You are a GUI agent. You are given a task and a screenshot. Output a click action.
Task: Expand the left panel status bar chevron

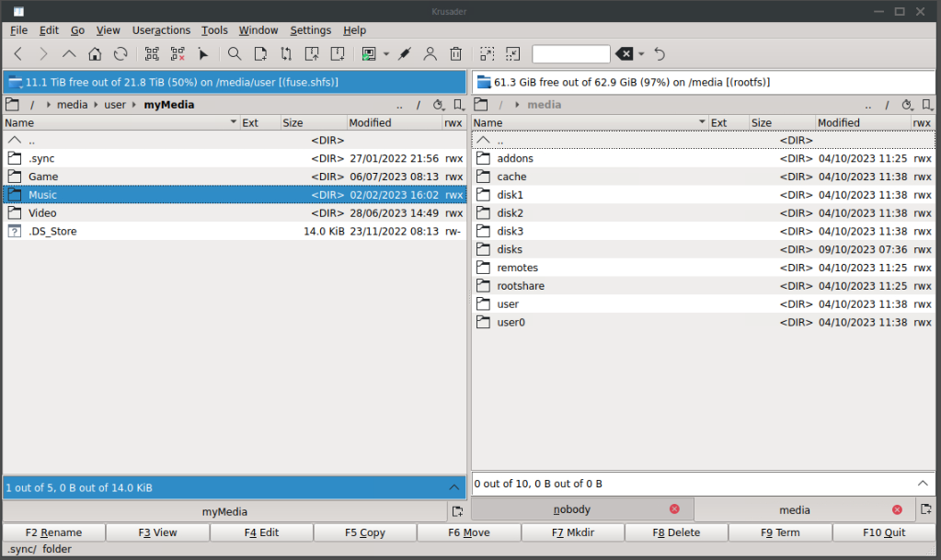coord(453,487)
